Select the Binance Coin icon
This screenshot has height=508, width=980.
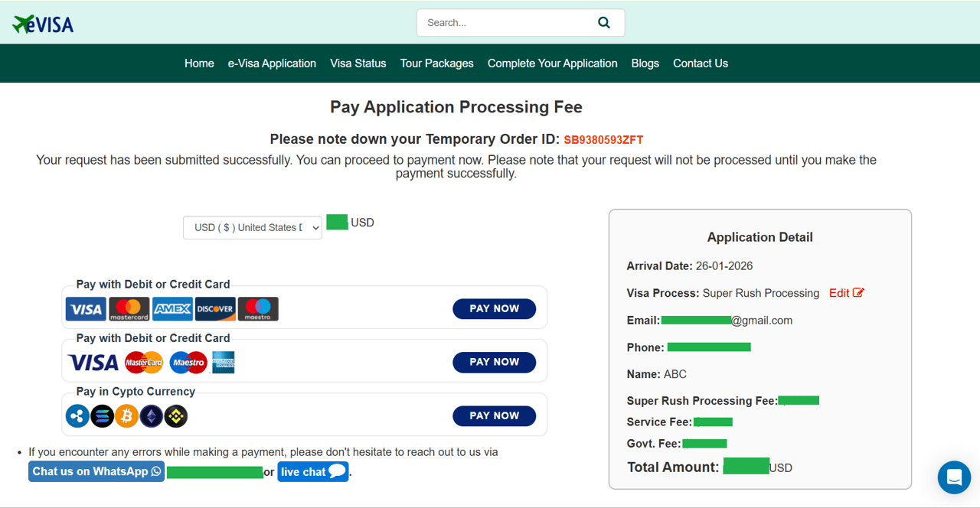click(175, 415)
